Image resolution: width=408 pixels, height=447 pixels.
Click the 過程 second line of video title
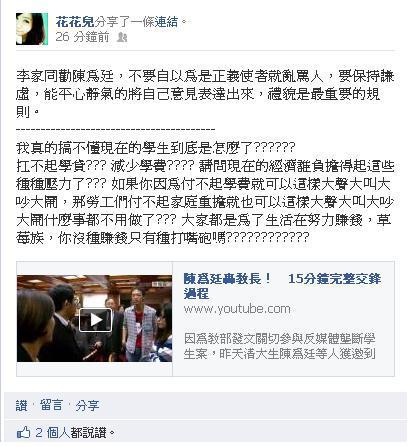196,293
